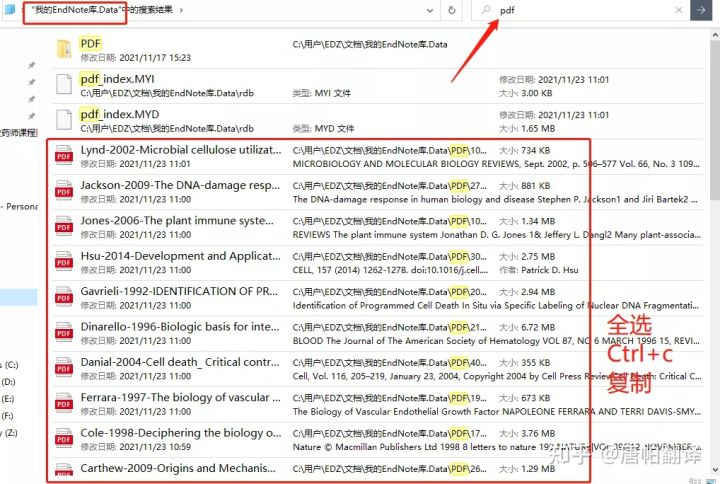Image resolution: width=720 pixels, height=484 pixels.
Task: Click the Cole-1998 PDF file icon
Action: click(x=64, y=440)
